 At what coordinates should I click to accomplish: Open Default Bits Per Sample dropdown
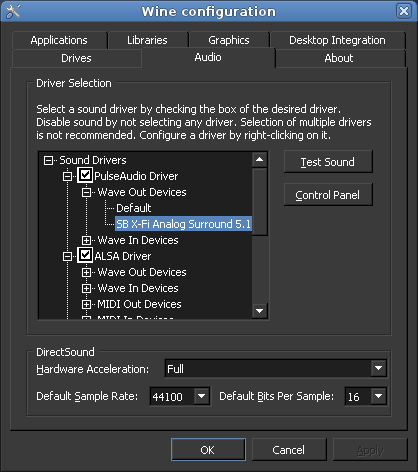point(378,396)
